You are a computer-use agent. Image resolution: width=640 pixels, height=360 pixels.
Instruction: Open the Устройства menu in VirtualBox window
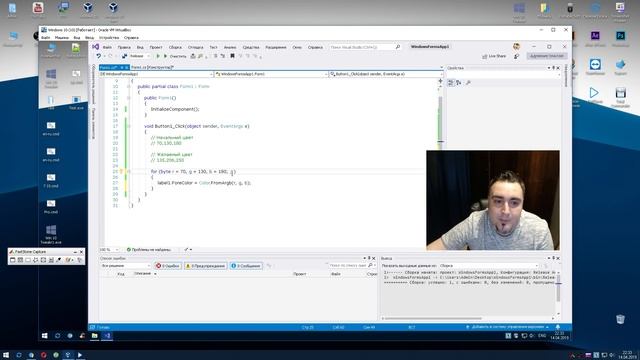(x=109, y=38)
